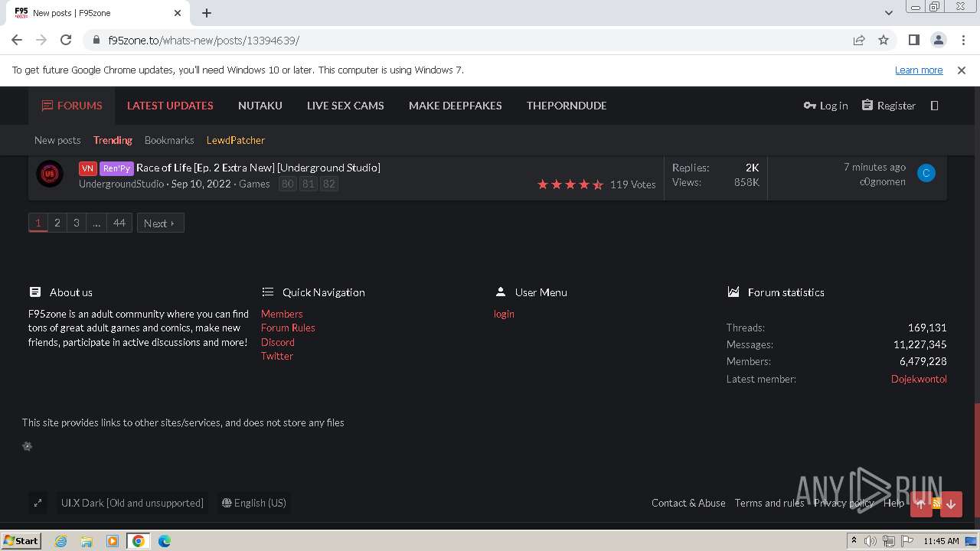Image resolution: width=980 pixels, height=551 pixels.
Task: Jump to thread page 80
Action: coord(288,184)
